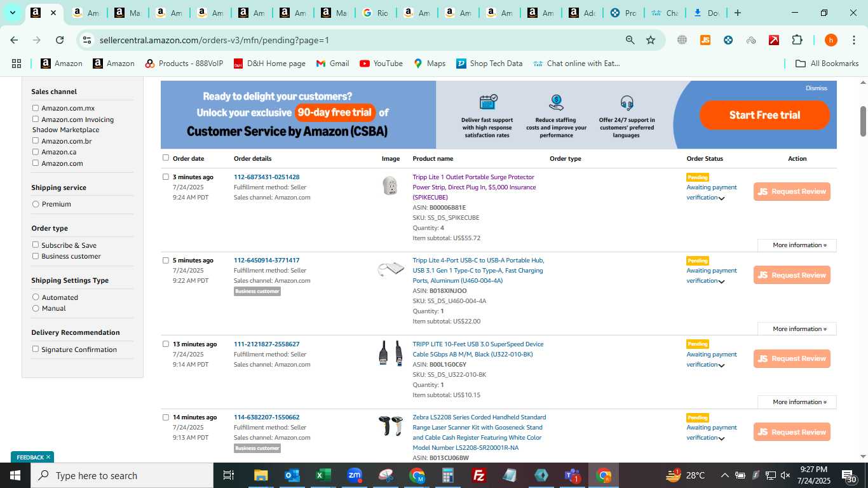Viewport: 868px width, 488px height.
Task: Request Review for order 111-2121827-2558627
Action: point(792,358)
